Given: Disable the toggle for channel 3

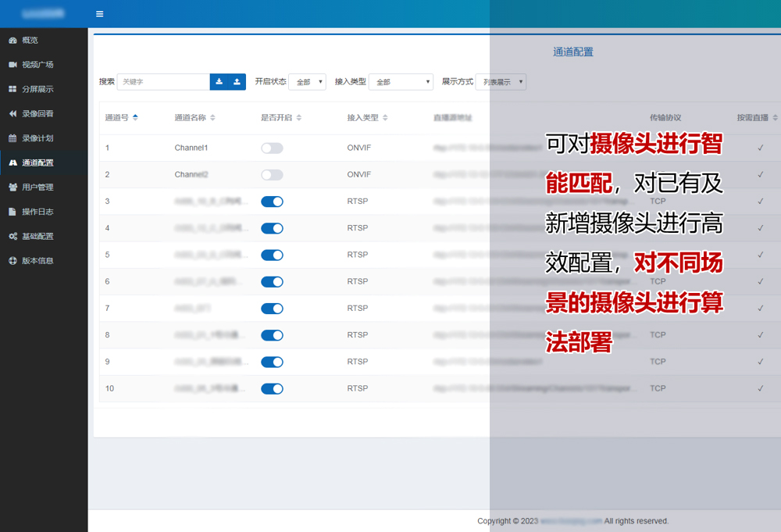Looking at the screenshot, I should pos(272,202).
